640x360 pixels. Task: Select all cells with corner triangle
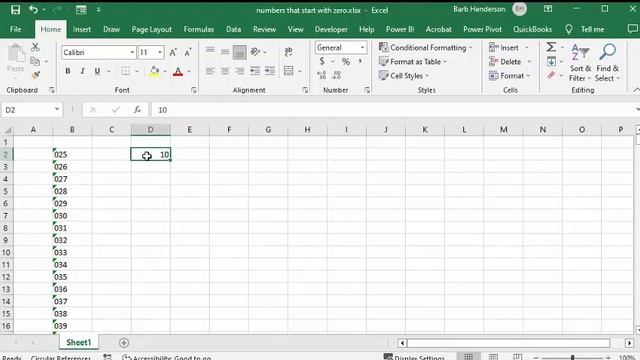point(7,130)
